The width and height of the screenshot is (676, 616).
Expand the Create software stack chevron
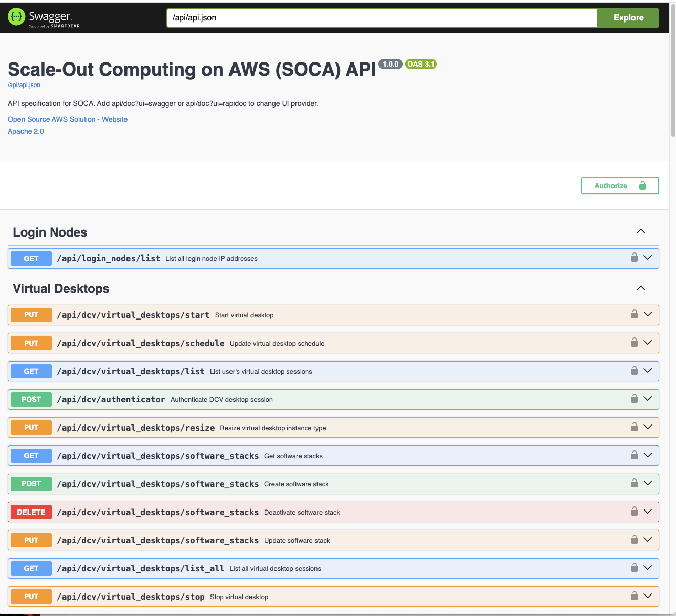[648, 483]
